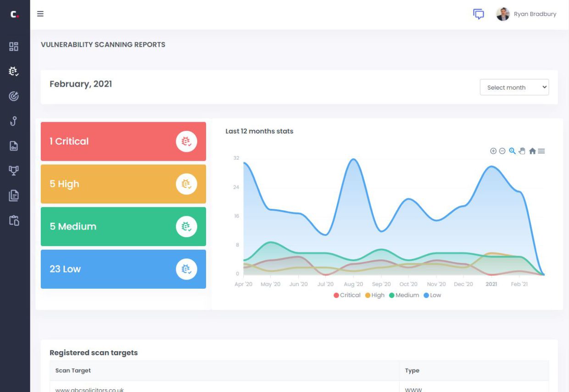Click the chat messages icon in the header
This screenshot has height=392, width=569.
pyautogui.click(x=479, y=14)
